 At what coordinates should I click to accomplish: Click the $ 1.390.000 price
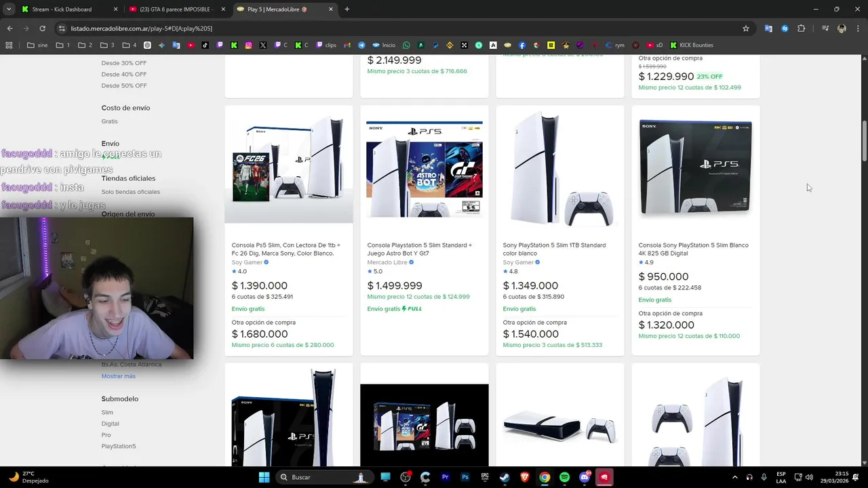[x=260, y=286]
